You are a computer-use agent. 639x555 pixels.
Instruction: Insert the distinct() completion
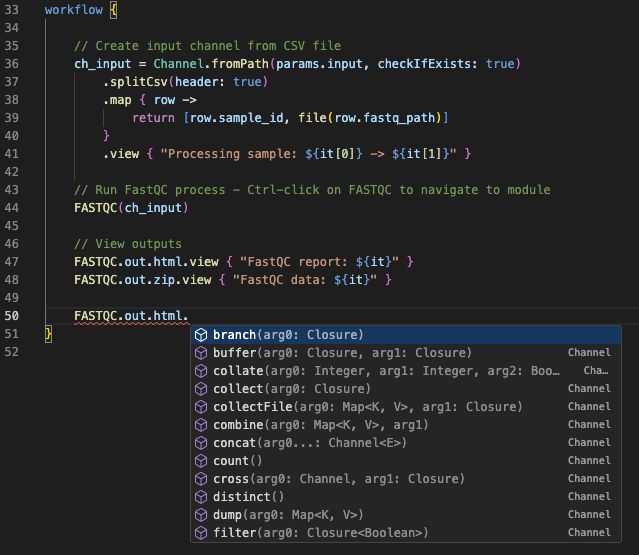(248, 497)
